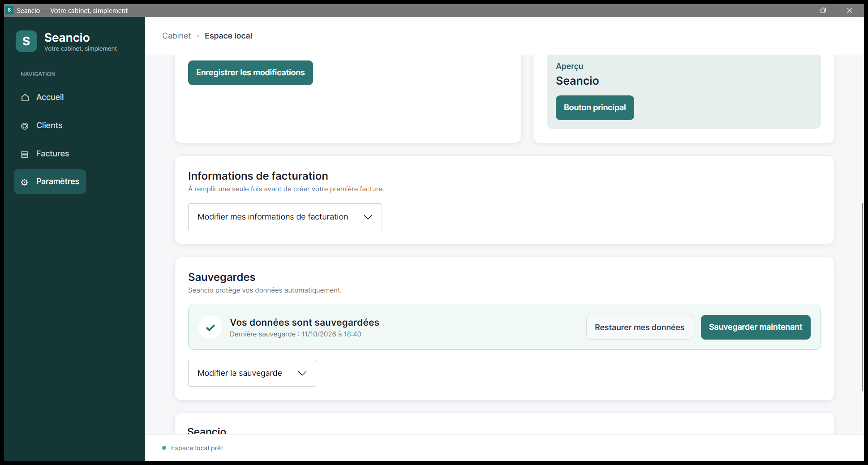Click Sauvegarder maintenant
The image size is (868, 465).
pyautogui.click(x=756, y=327)
